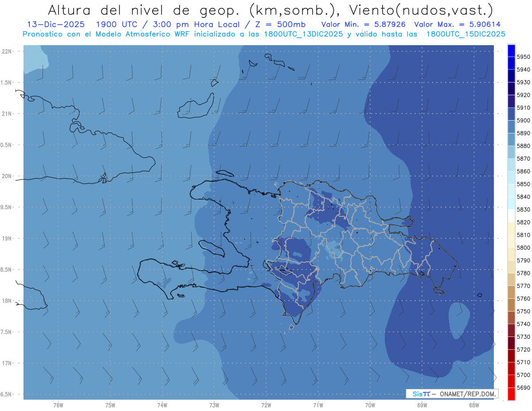Click the '72W' longitude axis label
Viewport: 532px width, 411px height.
pyautogui.click(x=266, y=405)
